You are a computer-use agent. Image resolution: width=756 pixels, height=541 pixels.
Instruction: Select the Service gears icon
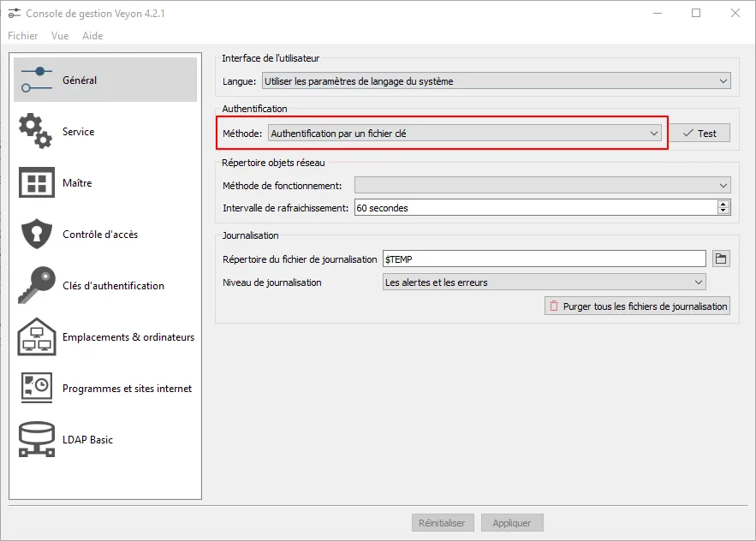(36, 131)
